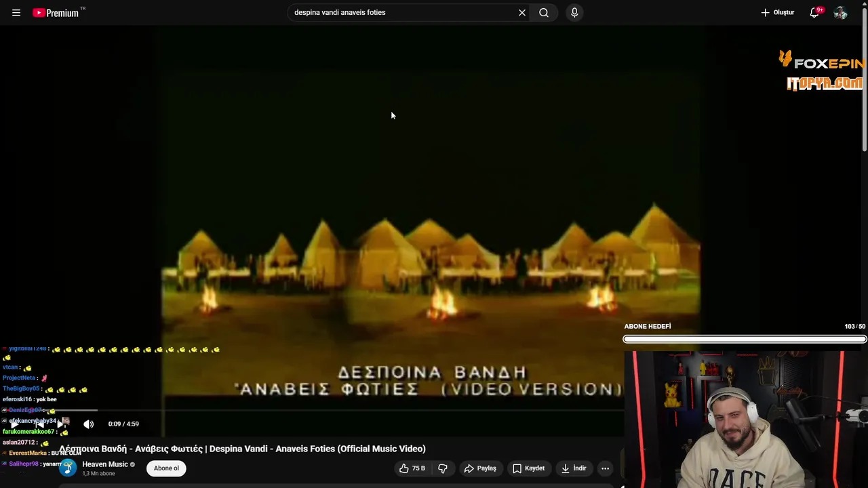
Task: Mute the video volume speaker
Action: pyautogui.click(x=88, y=424)
